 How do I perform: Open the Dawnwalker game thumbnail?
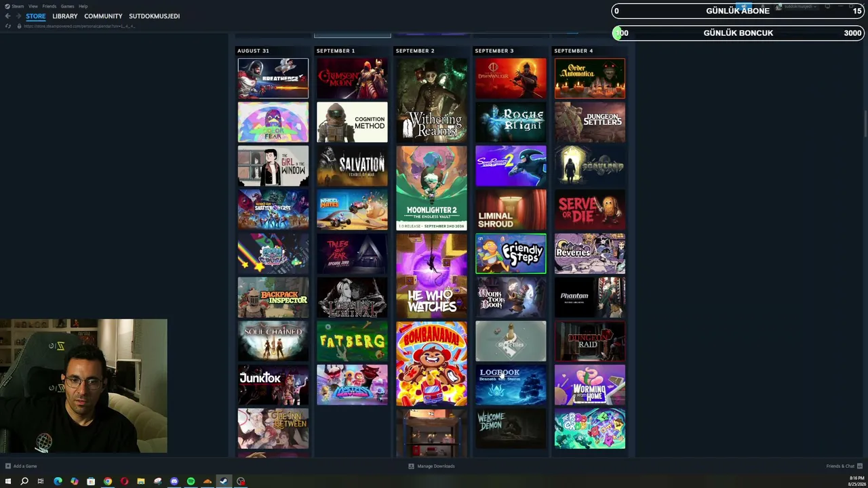pos(511,79)
